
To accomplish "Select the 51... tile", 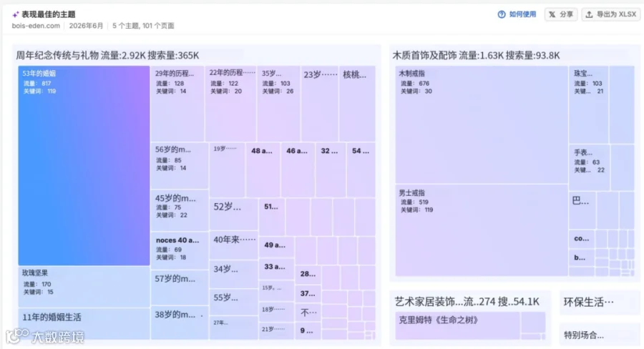I will (272, 217).
